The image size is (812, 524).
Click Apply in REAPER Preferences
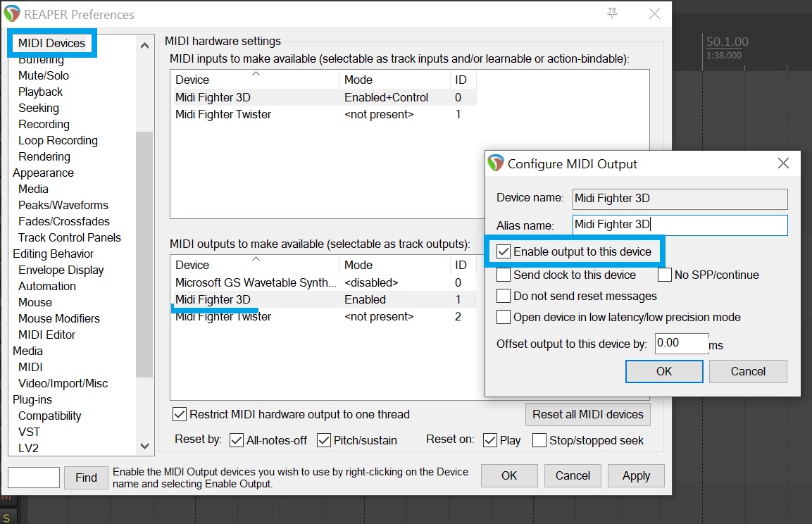pyautogui.click(x=635, y=475)
